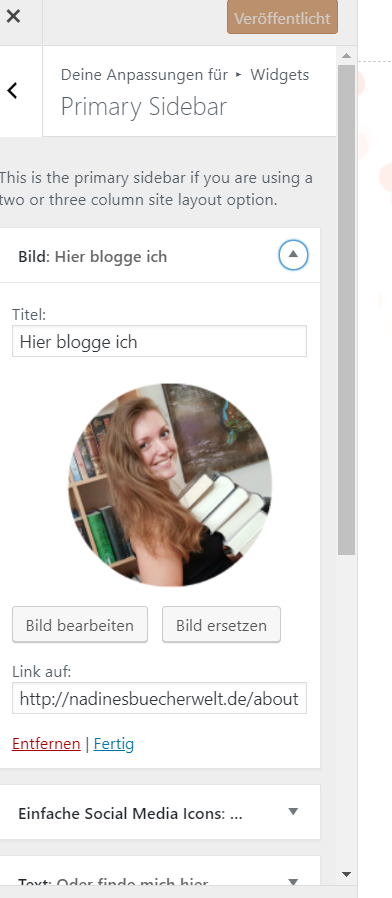Open the Text: Oder finde mich hier title

[x=113, y=883]
